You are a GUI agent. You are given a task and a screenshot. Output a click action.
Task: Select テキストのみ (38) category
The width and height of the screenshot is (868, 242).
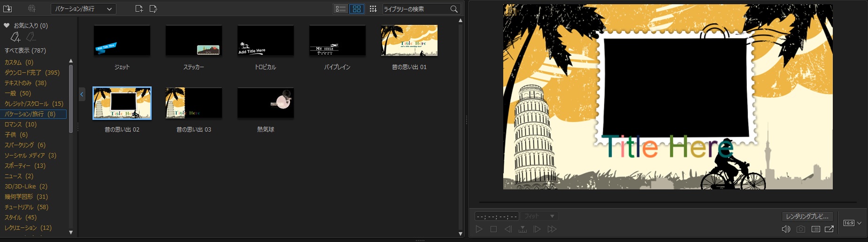pos(25,83)
